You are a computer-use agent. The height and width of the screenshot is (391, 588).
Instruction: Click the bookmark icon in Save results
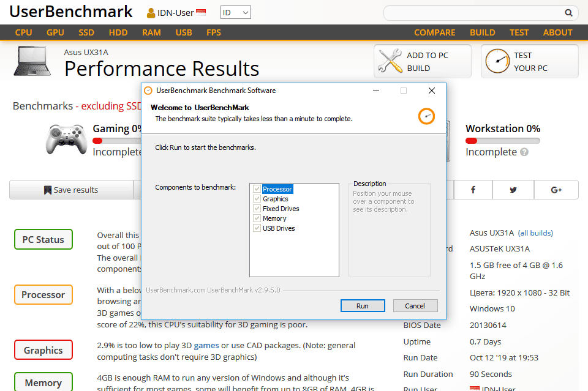[x=48, y=190]
